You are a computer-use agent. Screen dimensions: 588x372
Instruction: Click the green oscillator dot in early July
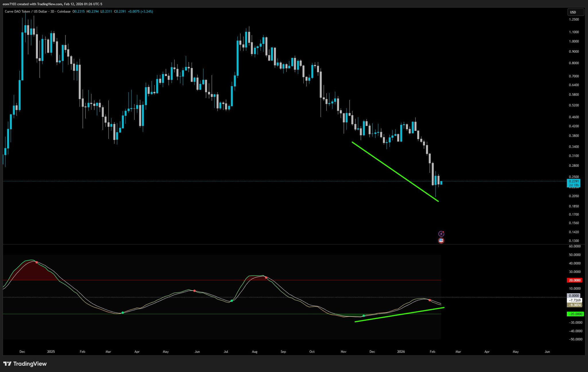(x=232, y=301)
